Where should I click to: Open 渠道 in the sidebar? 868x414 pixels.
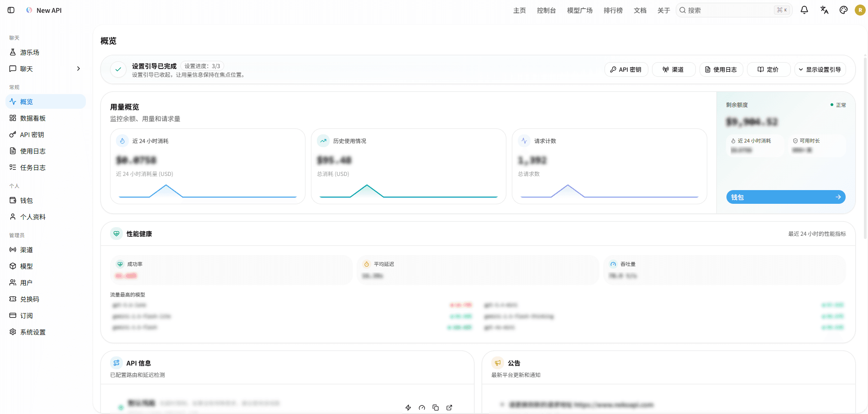pyautogui.click(x=46, y=249)
